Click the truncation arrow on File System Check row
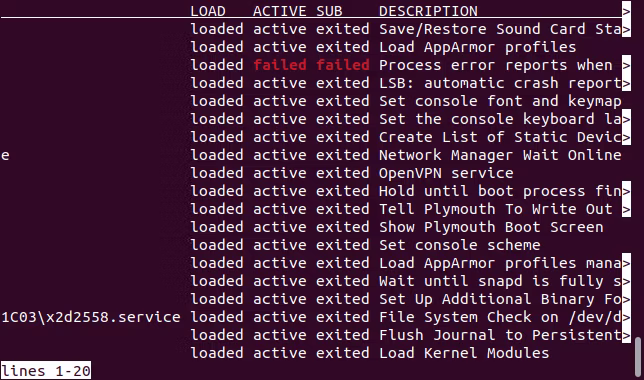Image resolution: width=644 pixels, height=380 pixels. [626, 317]
